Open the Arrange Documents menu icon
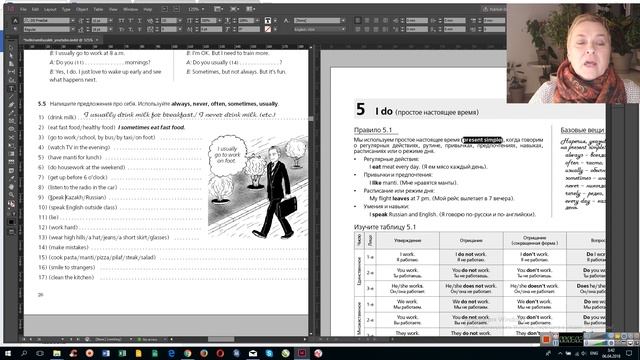 [251, 9]
